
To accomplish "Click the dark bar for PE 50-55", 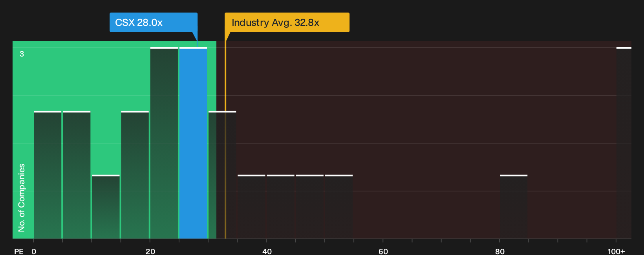I will tap(339, 207).
